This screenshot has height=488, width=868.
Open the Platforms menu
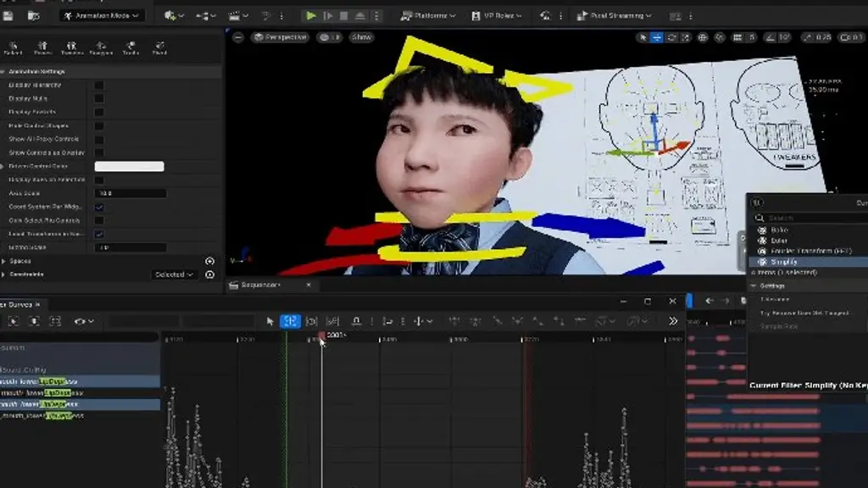[428, 15]
